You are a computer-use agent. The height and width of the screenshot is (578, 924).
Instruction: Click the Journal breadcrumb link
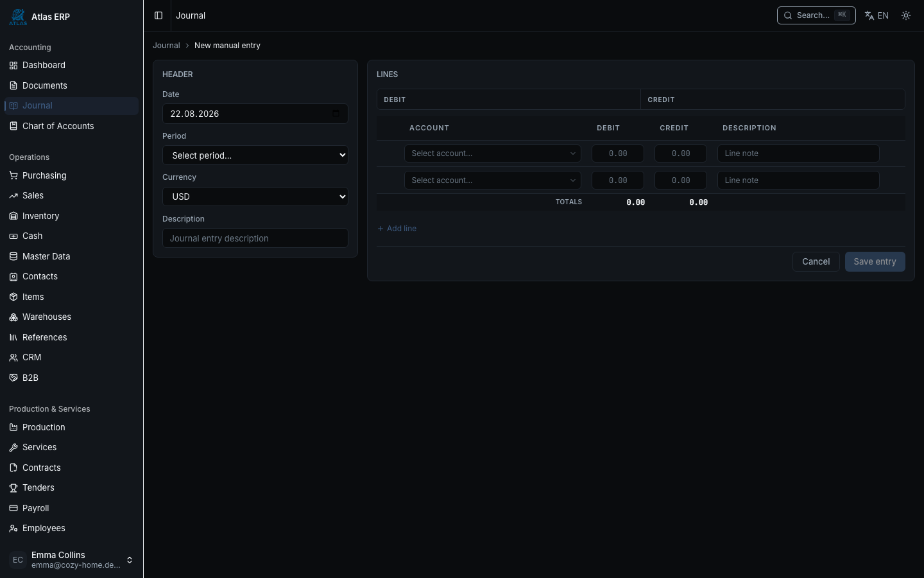166,46
